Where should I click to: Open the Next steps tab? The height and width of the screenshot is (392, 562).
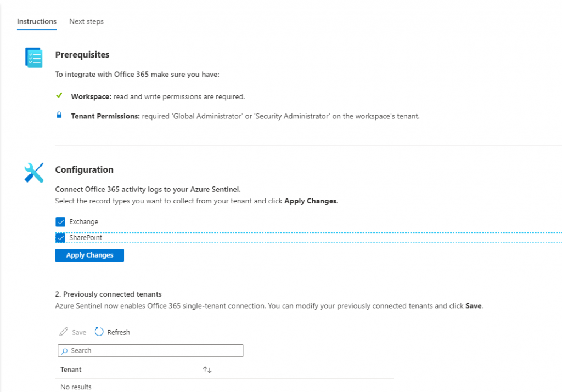86,21
